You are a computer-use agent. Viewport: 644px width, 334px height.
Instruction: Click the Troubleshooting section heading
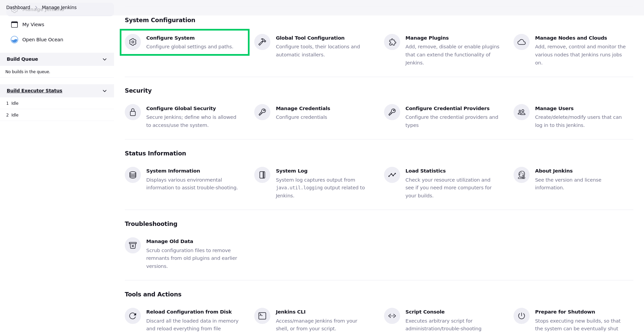coord(151,224)
